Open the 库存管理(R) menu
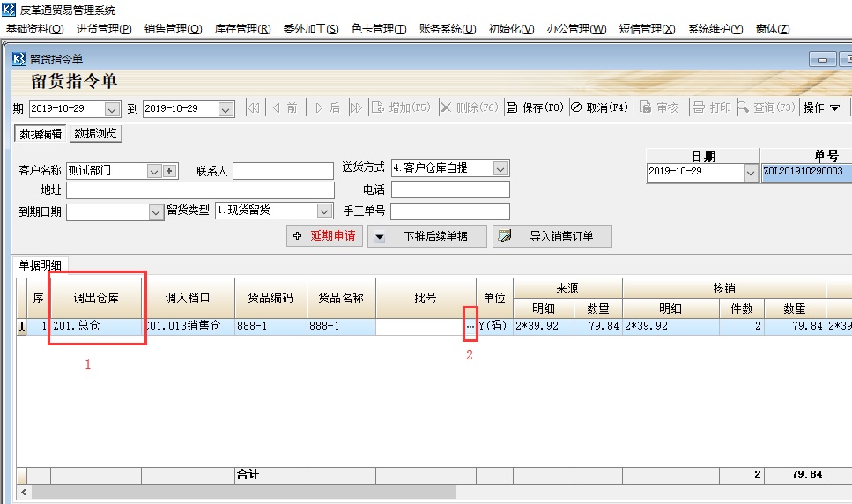This screenshot has height=504, width=852. 242,29
